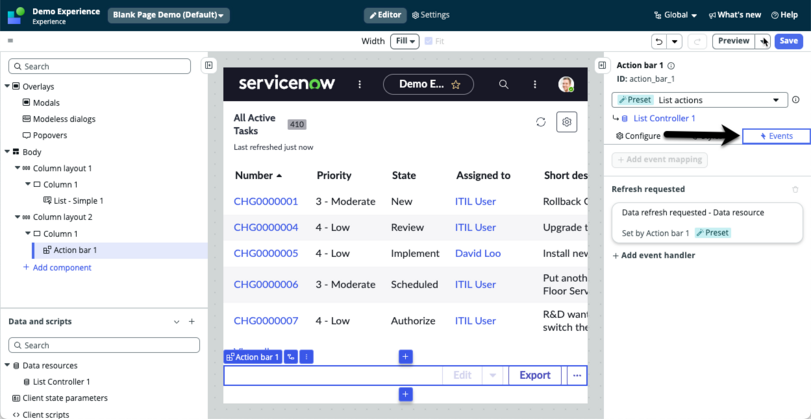Open the Global scope dropdown
Screen dimensions: 811x419
(675, 15)
